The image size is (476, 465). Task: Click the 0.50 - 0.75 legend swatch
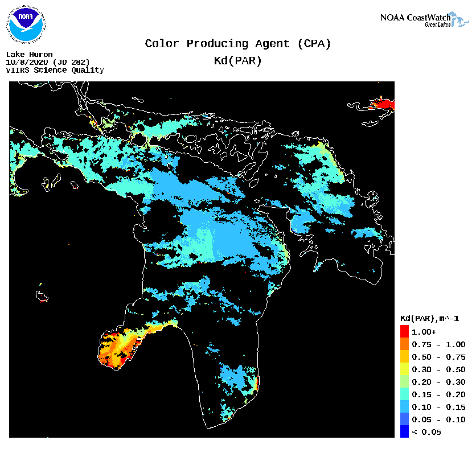(404, 356)
